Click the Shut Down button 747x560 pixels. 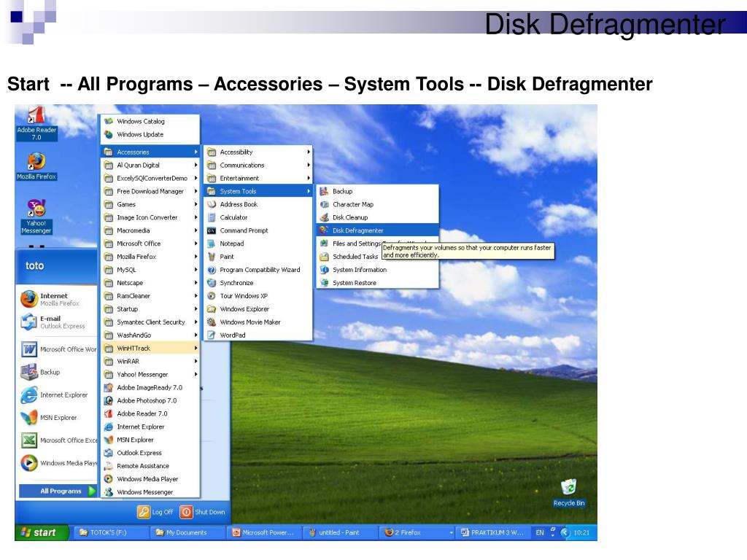click(203, 512)
